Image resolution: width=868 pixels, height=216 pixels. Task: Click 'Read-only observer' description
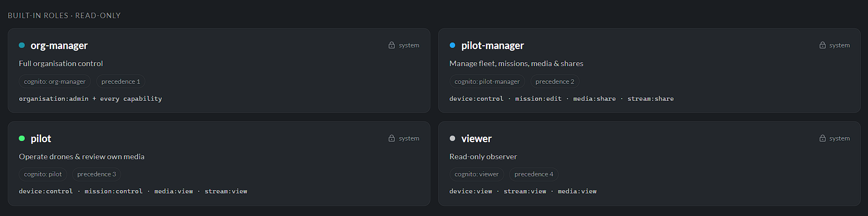point(483,156)
